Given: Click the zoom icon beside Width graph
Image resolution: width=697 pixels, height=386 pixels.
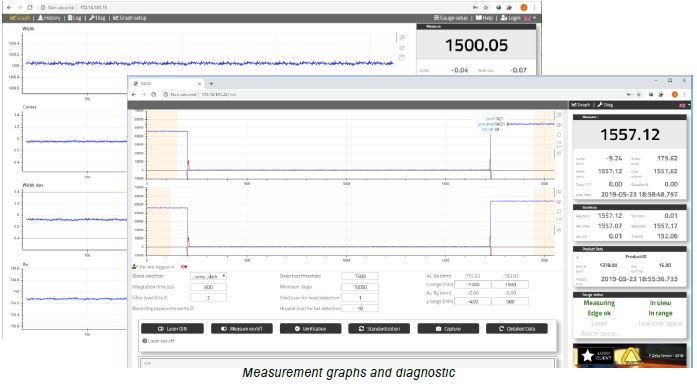Looking at the screenshot, I should tap(402, 38).
